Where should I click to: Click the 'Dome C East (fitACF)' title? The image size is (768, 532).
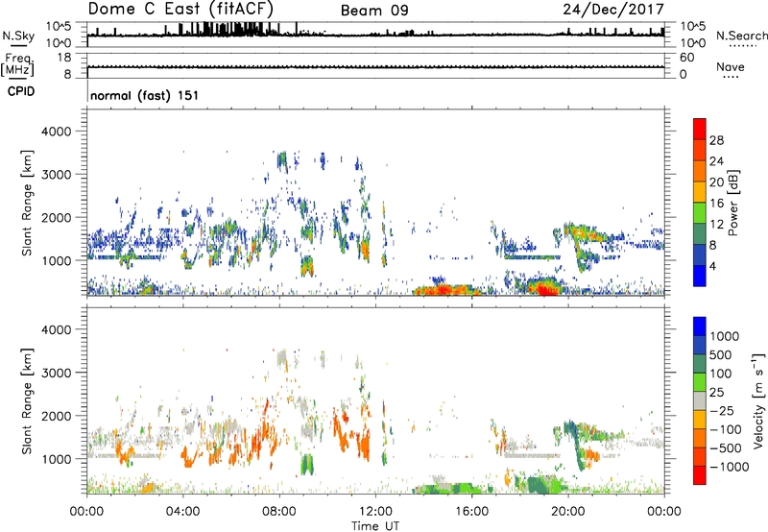click(x=180, y=9)
